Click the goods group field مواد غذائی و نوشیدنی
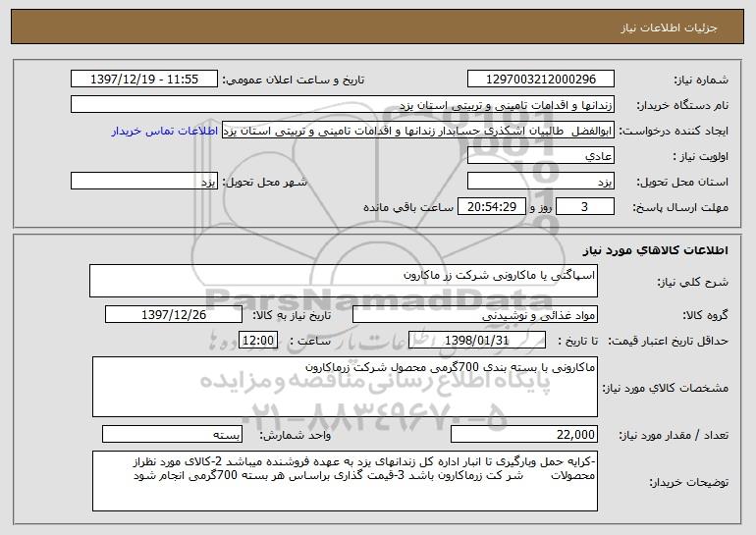Image resolution: width=756 pixels, height=535 pixels. click(x=475, y=315)
